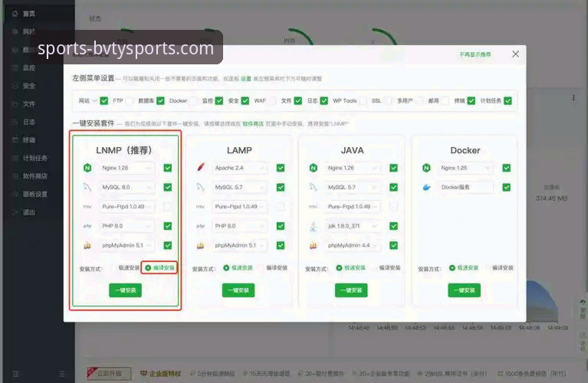
Task: Open the MySQL 5.7 dropdown in LAMP card
Action: (x=240, y=187)
